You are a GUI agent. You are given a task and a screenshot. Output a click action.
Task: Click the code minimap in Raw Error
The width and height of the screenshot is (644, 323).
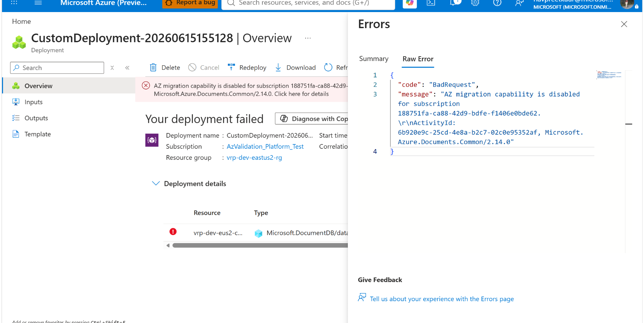pyautogui.click(x=609, y=75)
